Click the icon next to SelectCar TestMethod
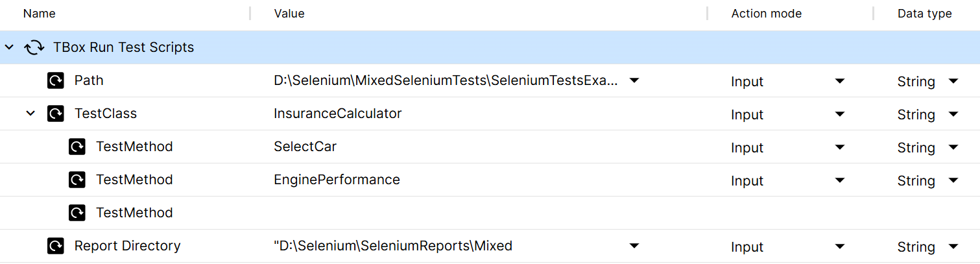980x264 pixels. point(77,147)
